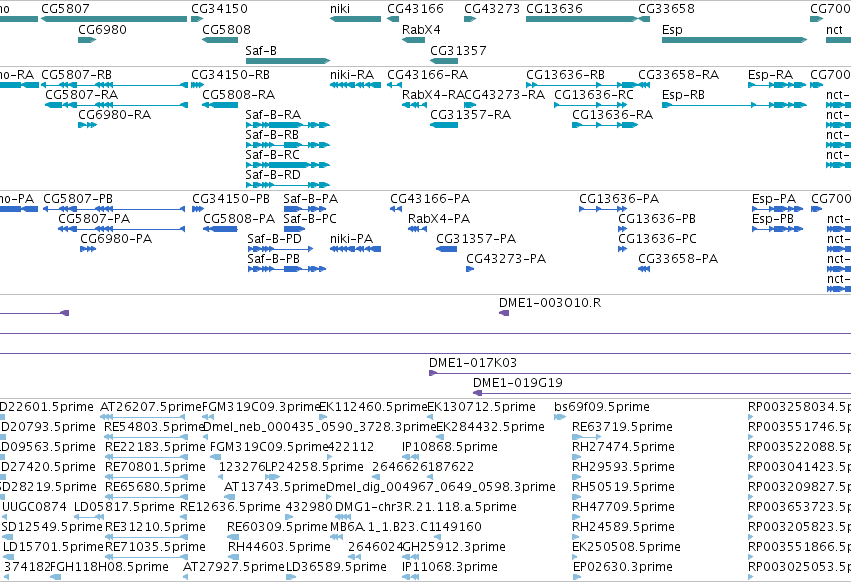Select the Saf-B-PA protein label

pyautogui.click(x=310, y=199)
